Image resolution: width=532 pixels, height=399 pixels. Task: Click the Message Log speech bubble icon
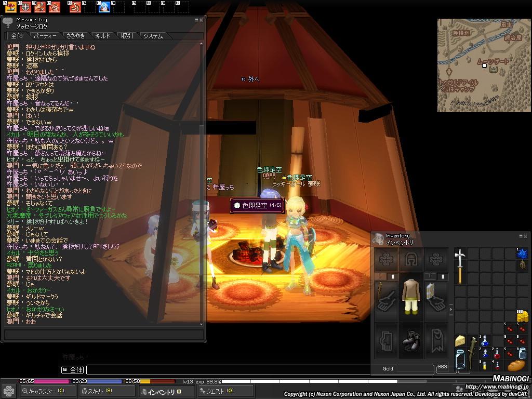pos(7,22)
